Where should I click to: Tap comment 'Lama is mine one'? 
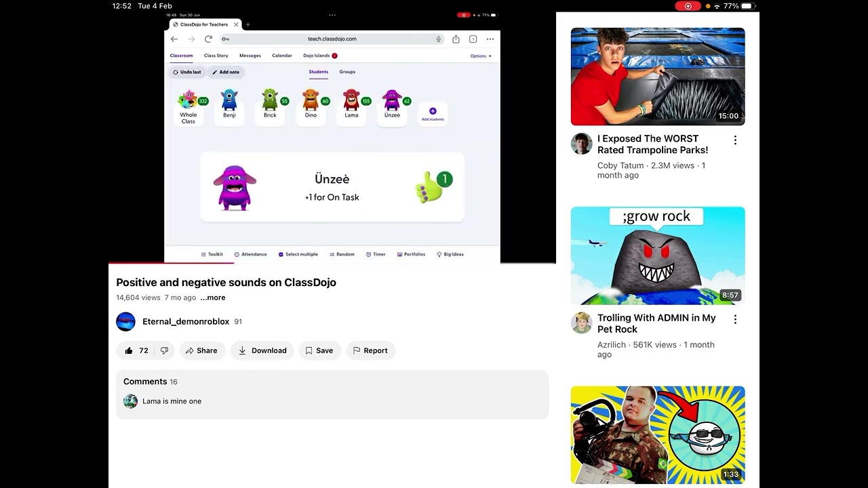pos(172,401)
